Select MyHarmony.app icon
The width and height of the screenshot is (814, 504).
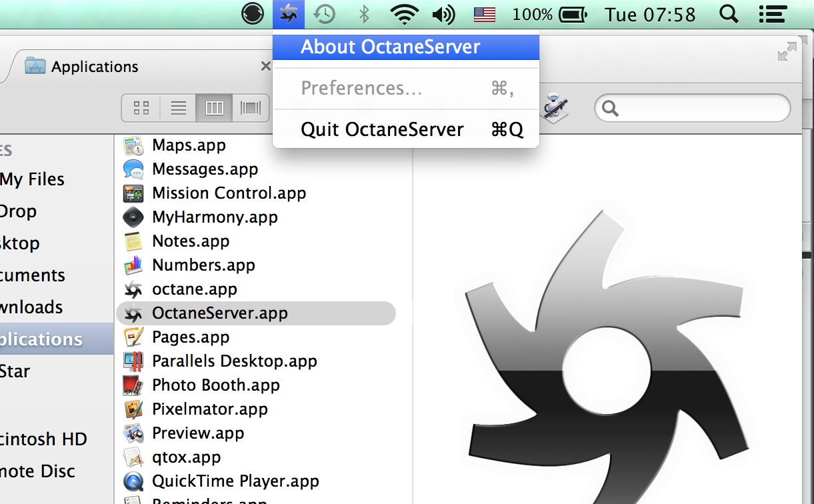(x=133, y=217)
